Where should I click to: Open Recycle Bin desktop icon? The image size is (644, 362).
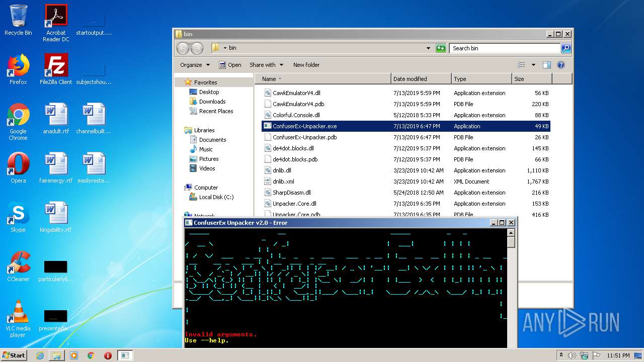18,20
